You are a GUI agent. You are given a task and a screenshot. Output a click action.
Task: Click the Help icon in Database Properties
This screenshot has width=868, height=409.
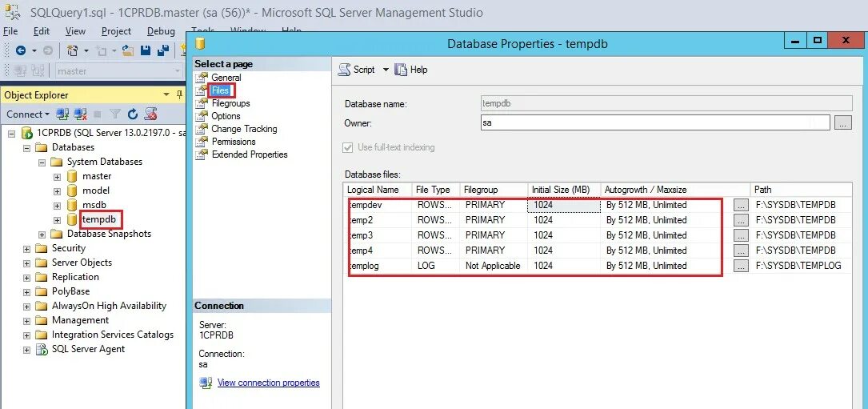(x=400, y=70)
